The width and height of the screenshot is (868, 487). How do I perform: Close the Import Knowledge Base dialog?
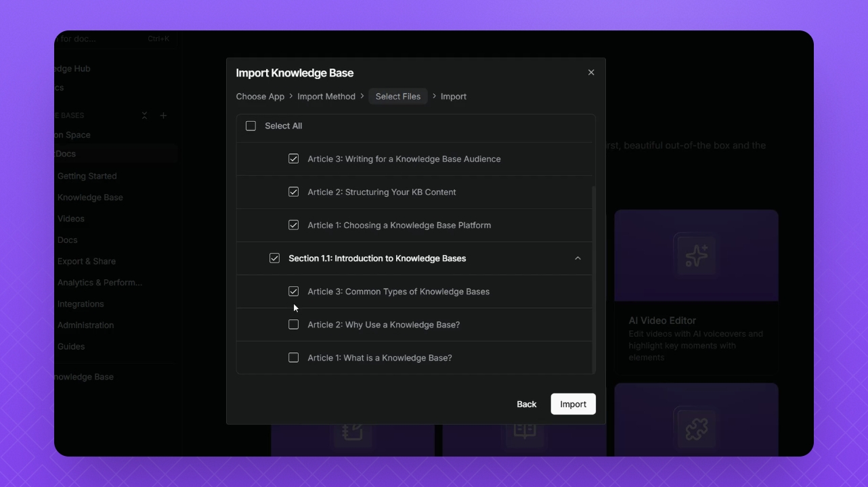(591, 72)
